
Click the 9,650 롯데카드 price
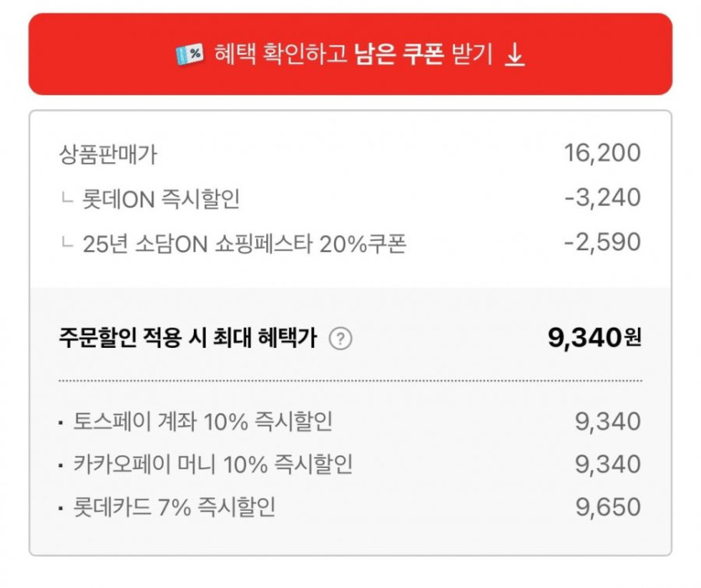point(608,507)
